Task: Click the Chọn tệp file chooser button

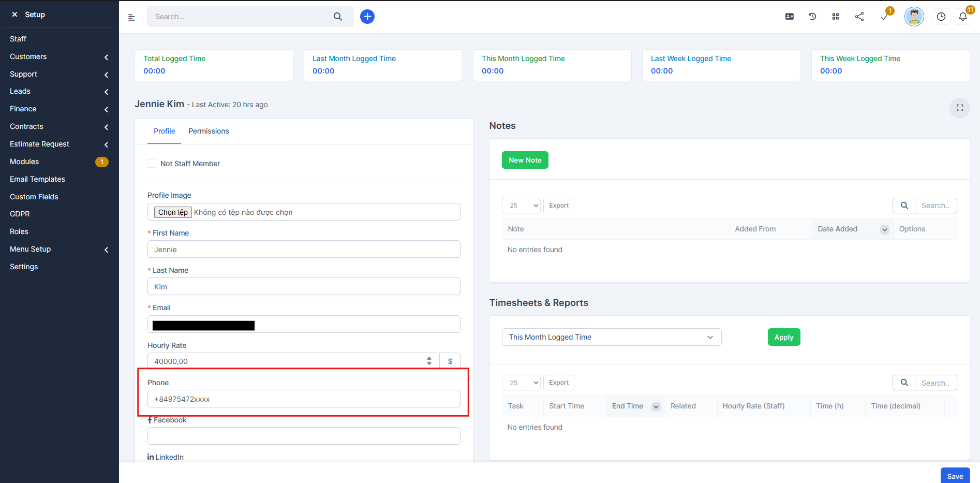Action: click(173, 212)
